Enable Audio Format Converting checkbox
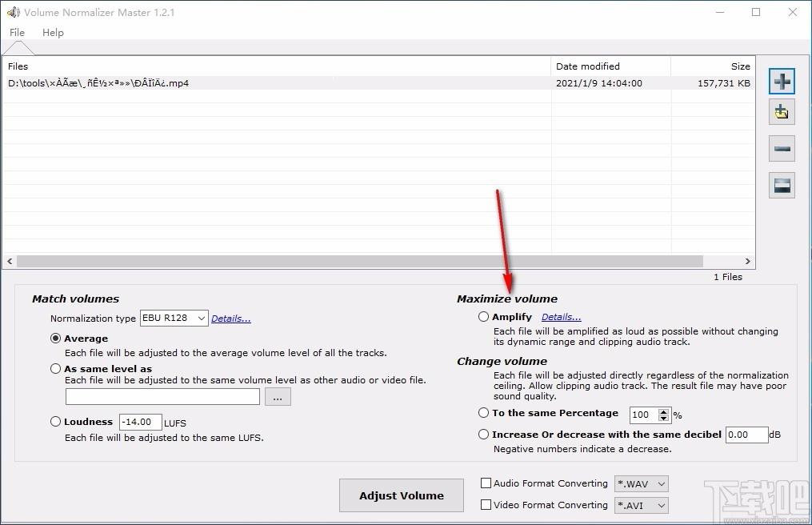Viewport: 812px width, 525px height. (x=486, y=483)
